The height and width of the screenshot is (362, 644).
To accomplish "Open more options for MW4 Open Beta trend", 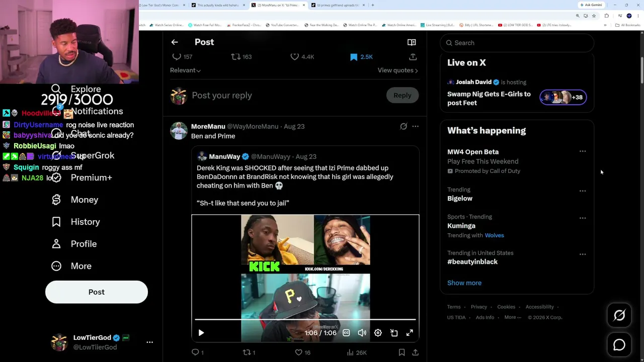I will 583,151.
